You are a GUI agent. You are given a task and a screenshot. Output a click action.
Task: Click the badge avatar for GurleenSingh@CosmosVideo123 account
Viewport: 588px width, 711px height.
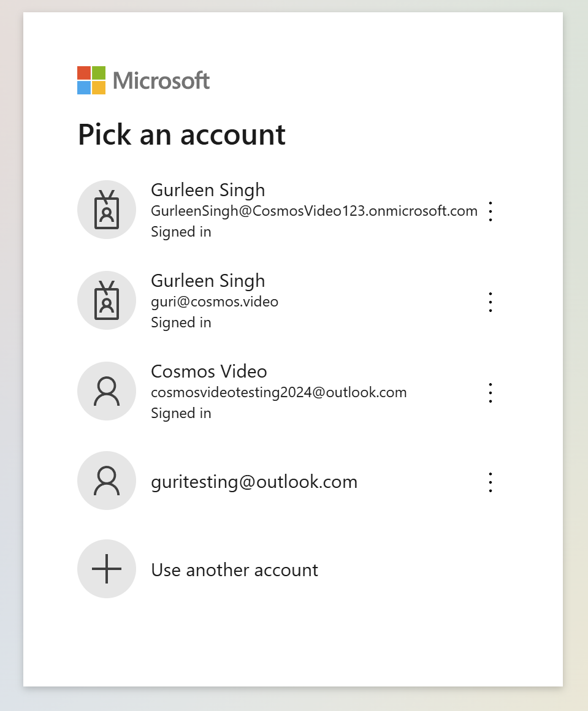pos(107,210)
